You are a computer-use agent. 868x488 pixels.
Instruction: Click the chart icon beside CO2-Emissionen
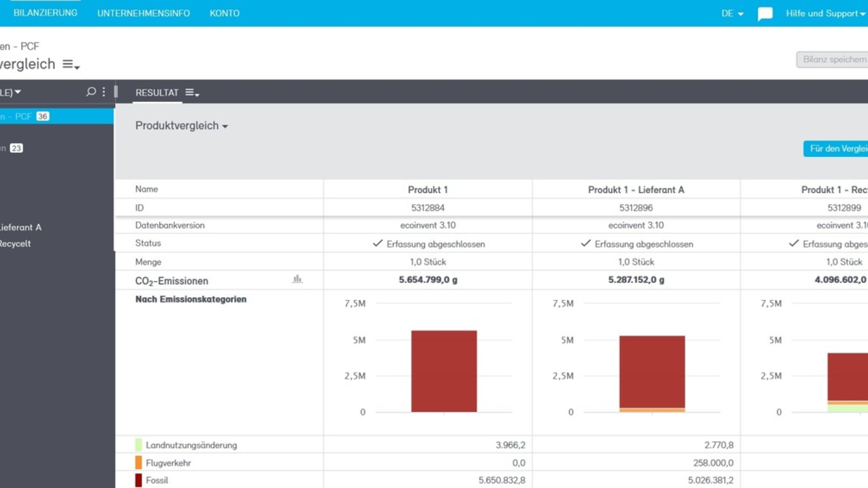click(x=297, y=279)
